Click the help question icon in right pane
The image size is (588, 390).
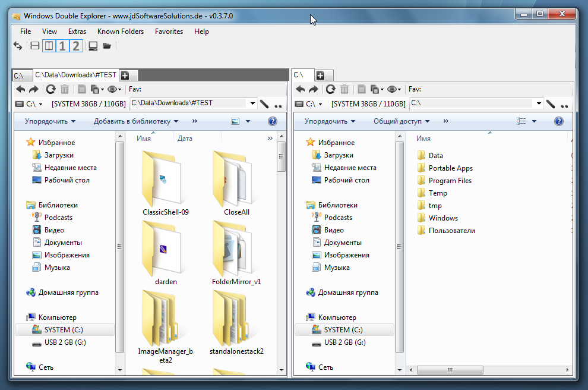pyautogui.click(x=559, y=121)
